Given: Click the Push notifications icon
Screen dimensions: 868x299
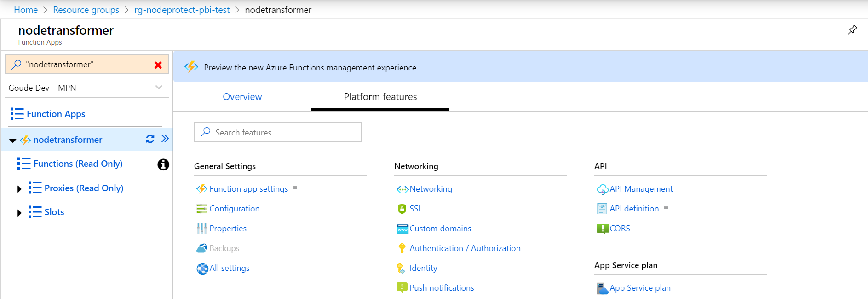Looking at the screenshot, I should click(402, 288).
